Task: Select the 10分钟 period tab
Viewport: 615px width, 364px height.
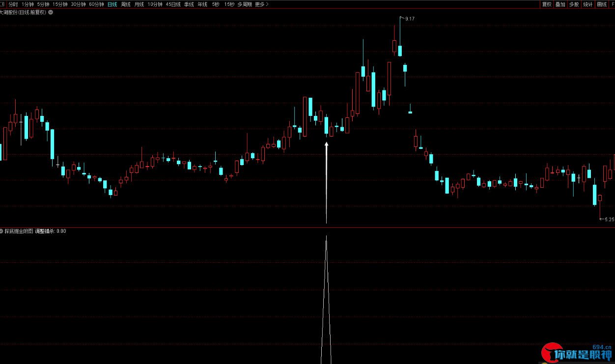Action: [155, 4]
